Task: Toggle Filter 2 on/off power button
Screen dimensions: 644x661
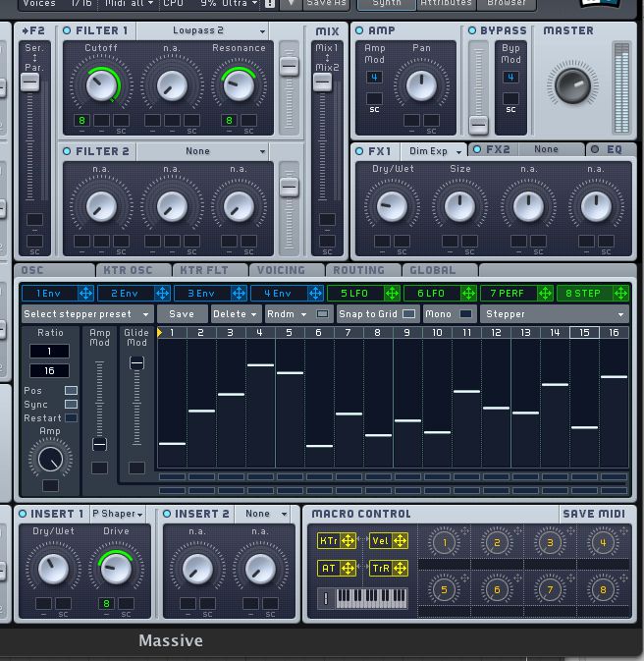Action: click(x=67, y=151)
